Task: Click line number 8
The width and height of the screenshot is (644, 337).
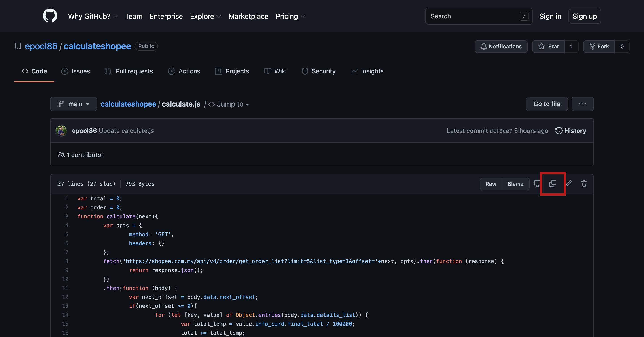Action: [x=66, y=261]
